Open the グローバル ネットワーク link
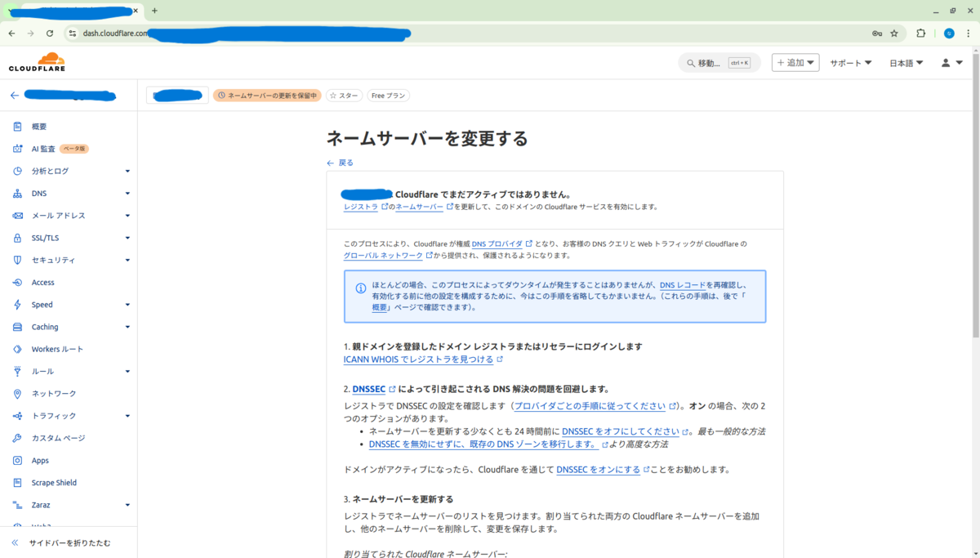The width and height of the screenshot is (980, 558). click(x=383, y=256)
